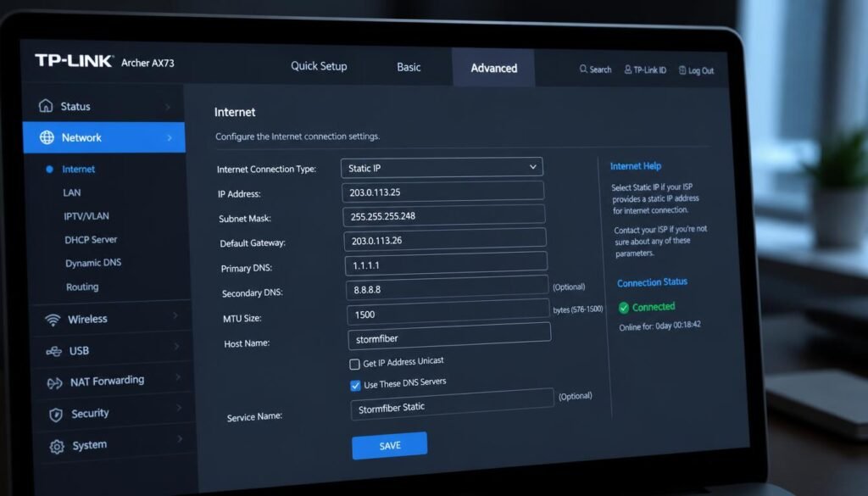Screen dimensions: 868x496
Task: Click the Network globe icon
Action: [47, 137]
